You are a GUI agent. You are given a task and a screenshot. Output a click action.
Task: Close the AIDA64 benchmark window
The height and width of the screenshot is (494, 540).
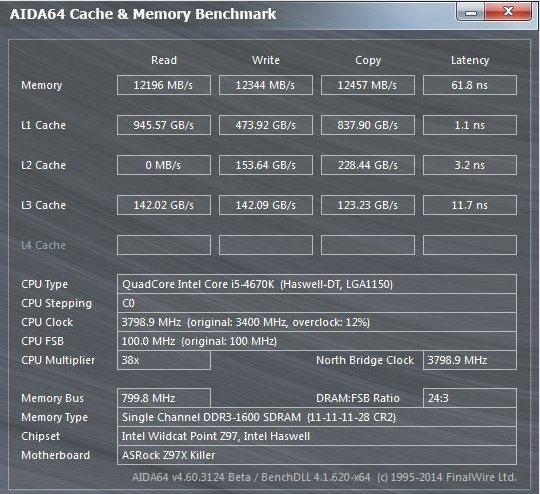(508, 12)
